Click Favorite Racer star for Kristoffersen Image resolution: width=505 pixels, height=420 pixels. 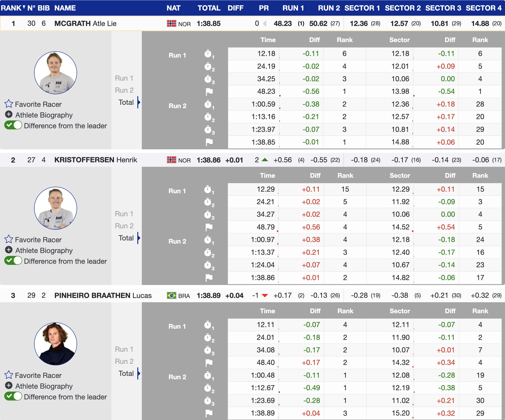[x=9, y=239]
